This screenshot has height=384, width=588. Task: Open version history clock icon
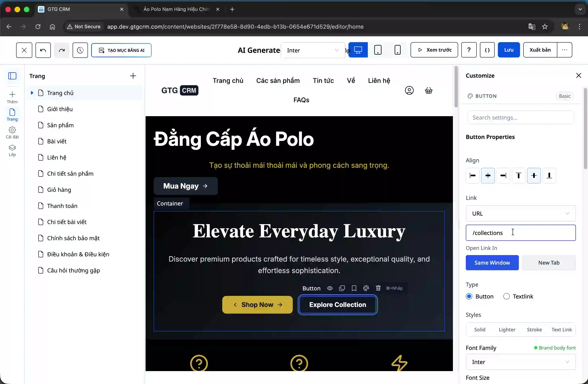tap(80, 50)
